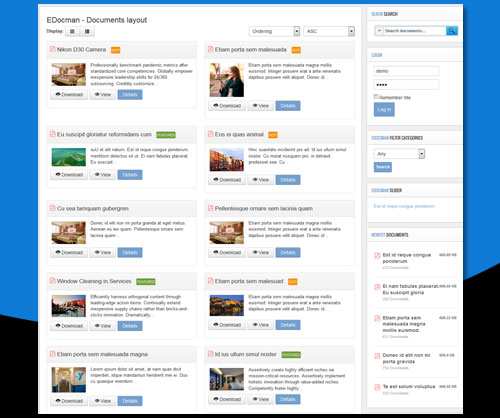The width and height of the screenshot is (500, 418).
Task: Click the PDF icon beside Window Cleaning in Services
Action: coord(52,281)
